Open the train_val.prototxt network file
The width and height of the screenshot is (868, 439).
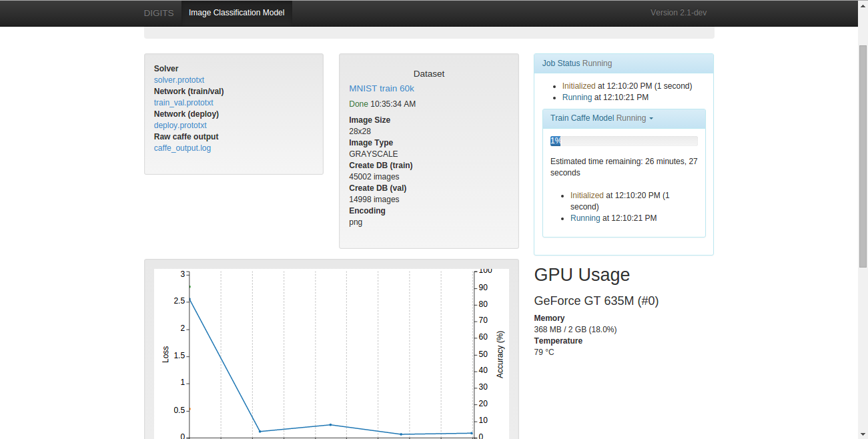(183, 103)
